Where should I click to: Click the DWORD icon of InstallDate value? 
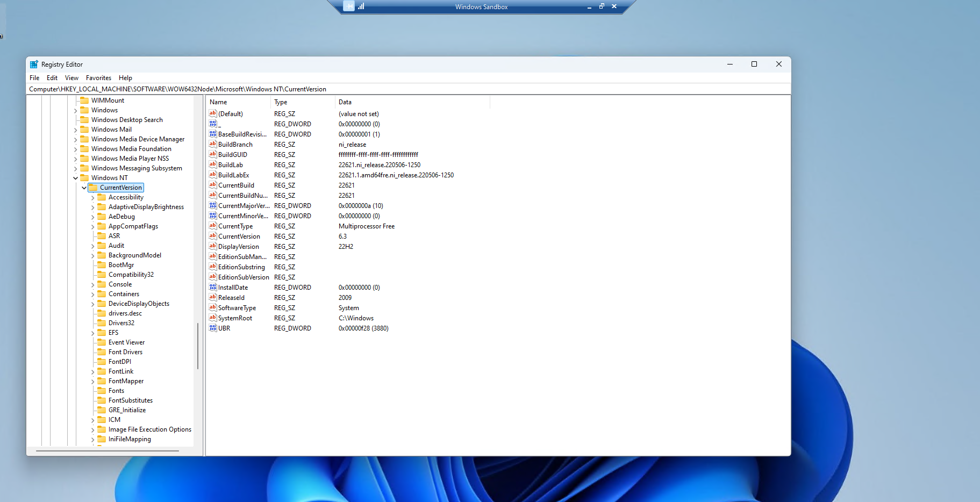click(x=213, y=287)
